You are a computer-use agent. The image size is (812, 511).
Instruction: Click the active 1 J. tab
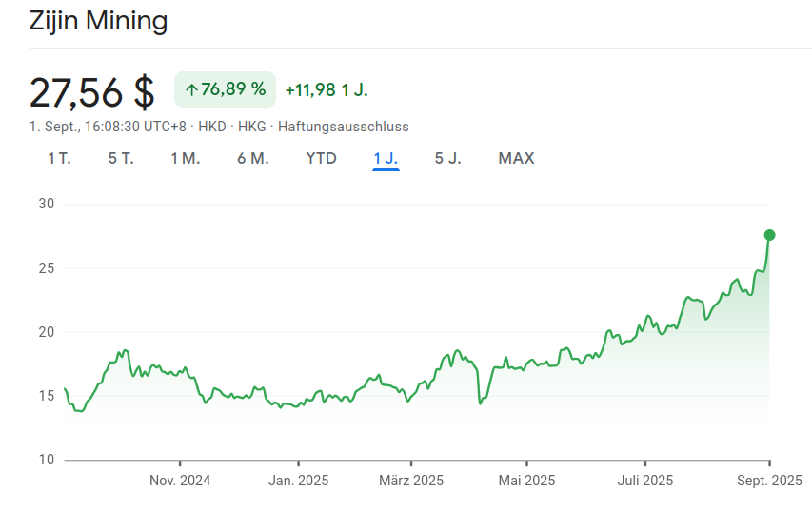click(x=386, y=158)
